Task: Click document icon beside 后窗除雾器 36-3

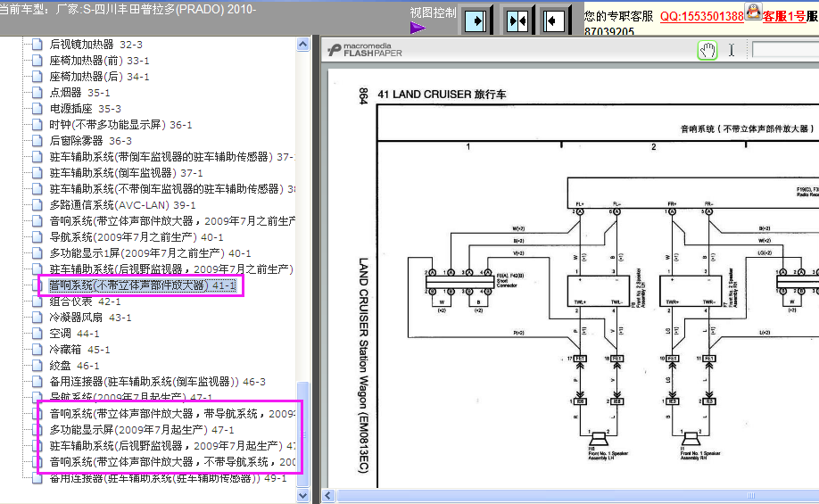Action: 37,141
